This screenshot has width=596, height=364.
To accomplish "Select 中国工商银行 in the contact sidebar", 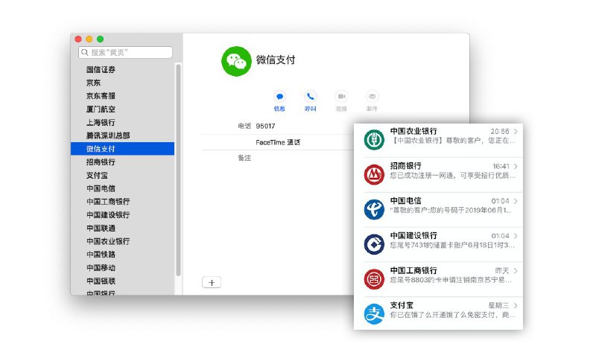I will coord(108,202).
